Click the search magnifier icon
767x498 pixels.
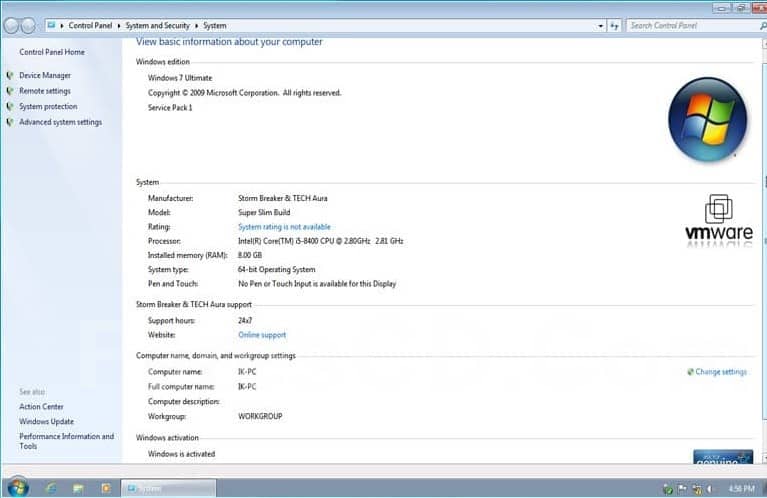[x=763, y=25]
